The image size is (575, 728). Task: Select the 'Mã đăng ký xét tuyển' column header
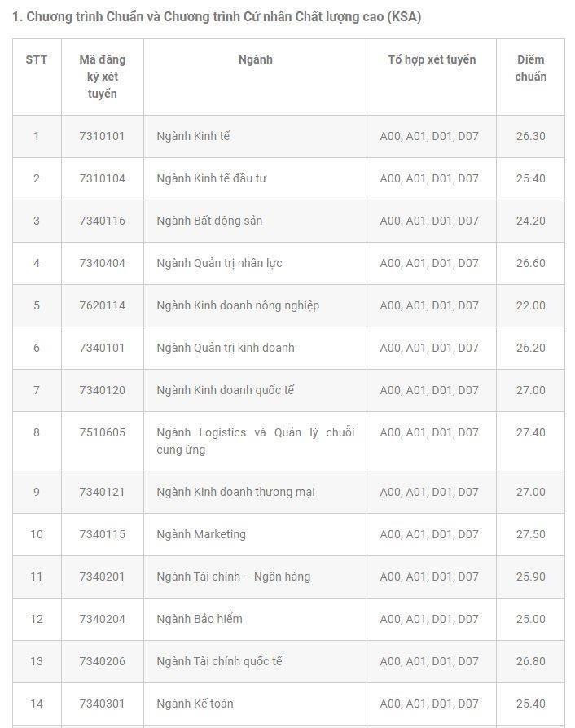coord(102,77)
